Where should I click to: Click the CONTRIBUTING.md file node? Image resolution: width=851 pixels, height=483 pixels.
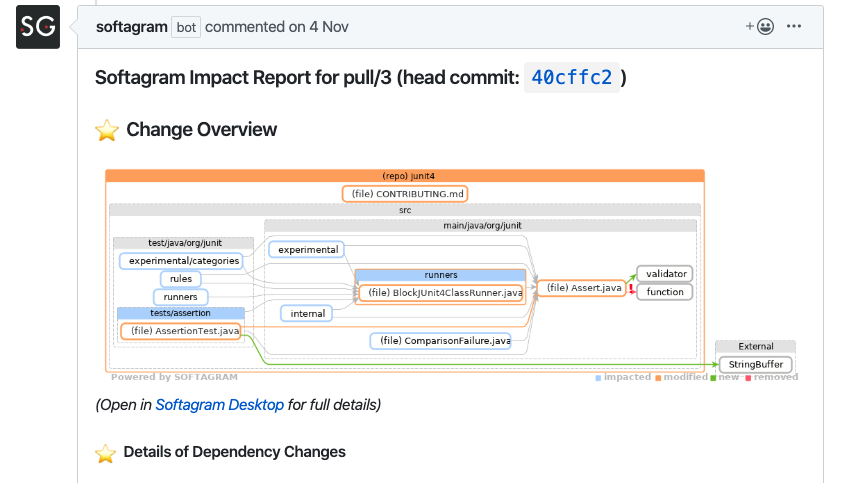(x=404, y=193)
